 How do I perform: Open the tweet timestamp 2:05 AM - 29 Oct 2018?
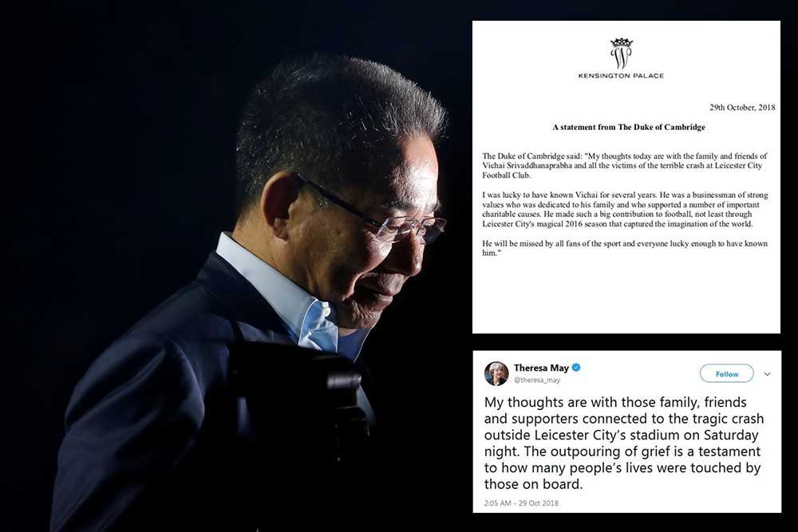point(521,503)
